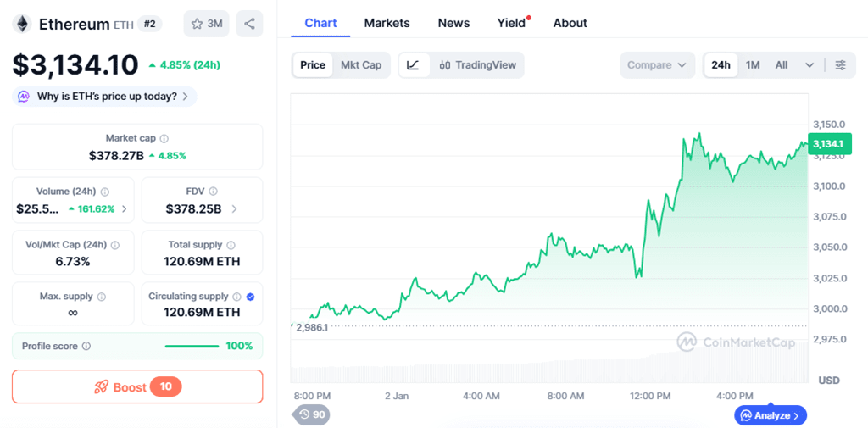Open chart settings sliders icon
This screenshot has height=428, width=868.
(x=840, y=65)
